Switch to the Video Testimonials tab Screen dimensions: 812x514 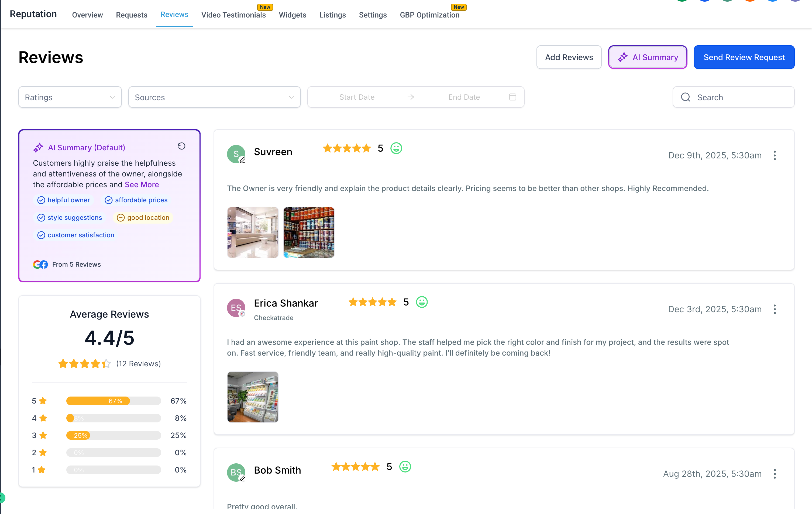tap(233, 15)
